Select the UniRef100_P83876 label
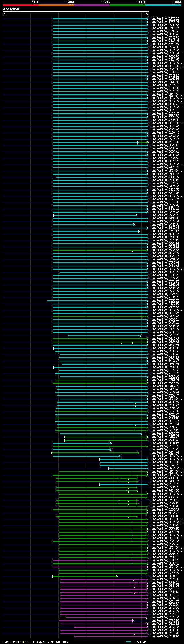Image resolution: width=184 pixels, height=644 pixels. 165,57
